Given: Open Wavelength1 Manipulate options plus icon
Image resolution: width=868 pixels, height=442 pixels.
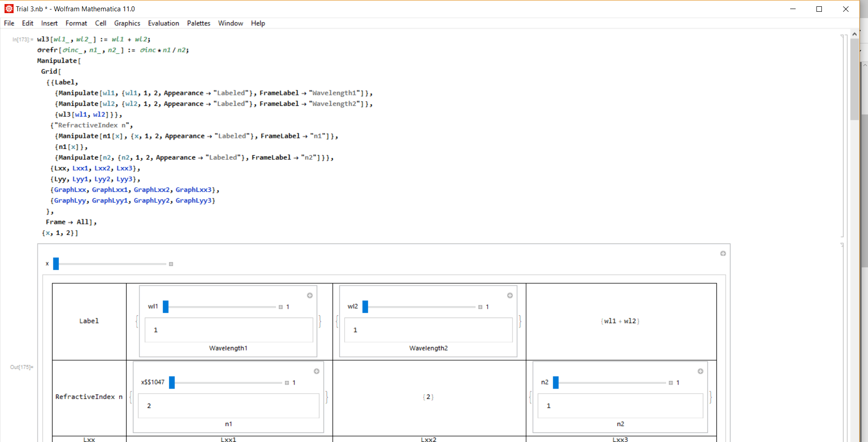Looking at the screenshot, I should [310, 295].
